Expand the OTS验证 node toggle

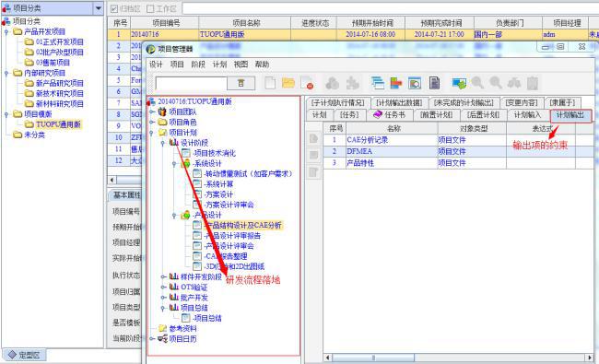click(x=163, y=287)
